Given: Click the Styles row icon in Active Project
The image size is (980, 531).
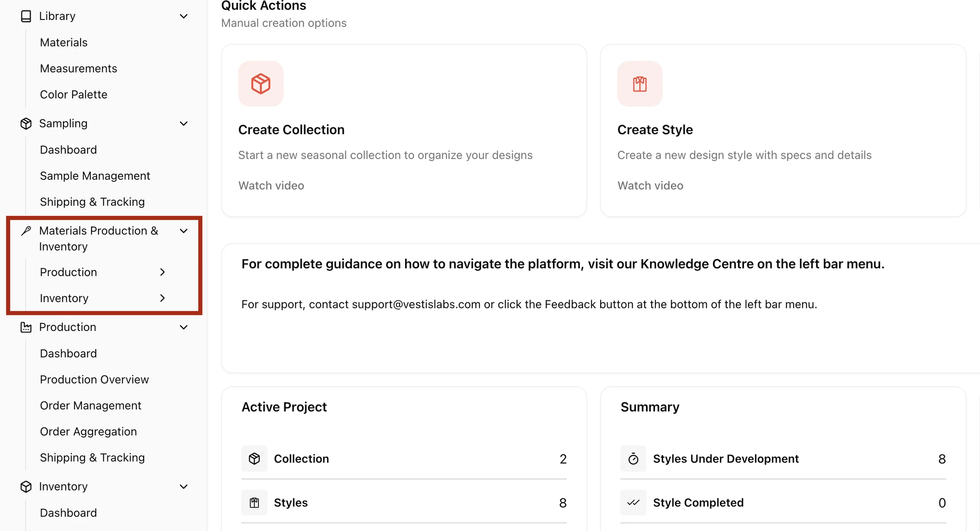Looking at the screenshot, I should pos(254,502).
